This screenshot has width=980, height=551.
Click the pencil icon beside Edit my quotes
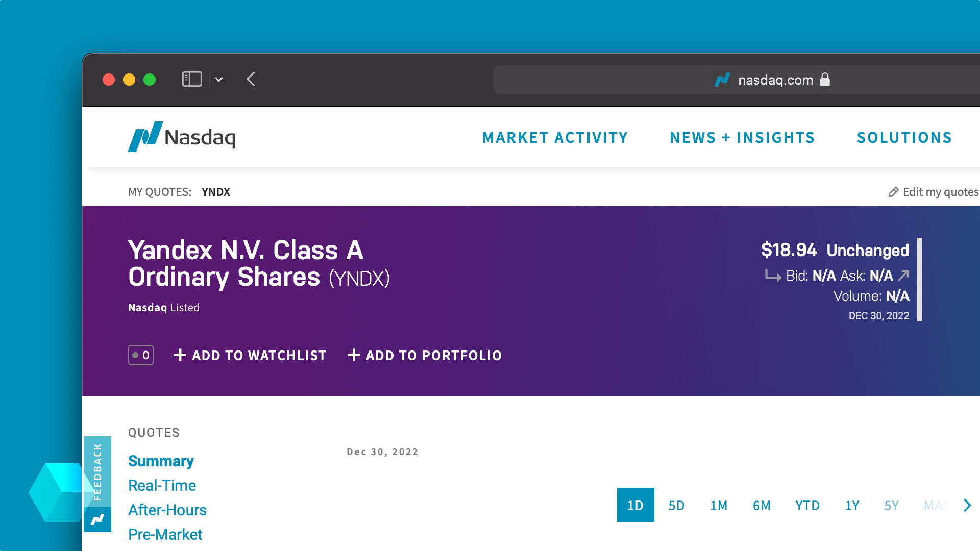click(x=893, y=192)
